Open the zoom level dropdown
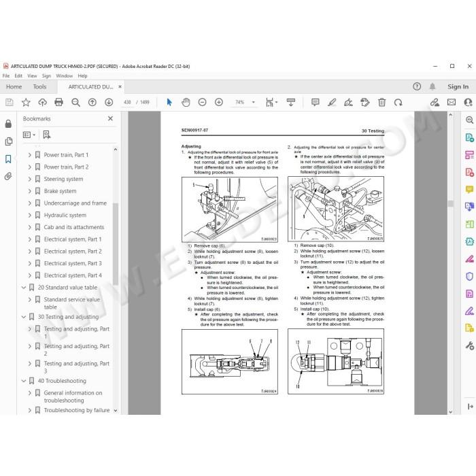Viewport: 476px width, 476px height. click(x=253, y=102)
